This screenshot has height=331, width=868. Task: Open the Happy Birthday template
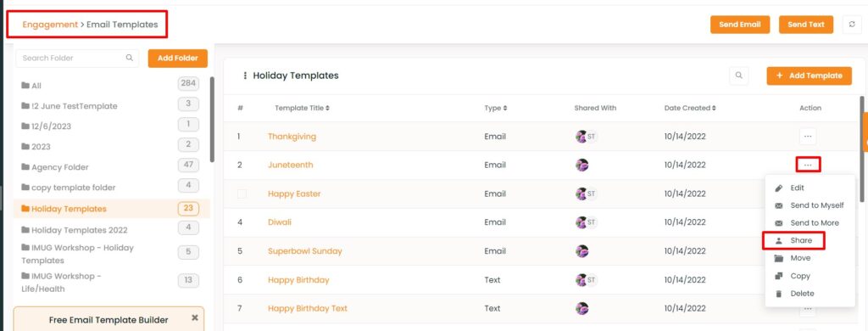tap(298, 280)
